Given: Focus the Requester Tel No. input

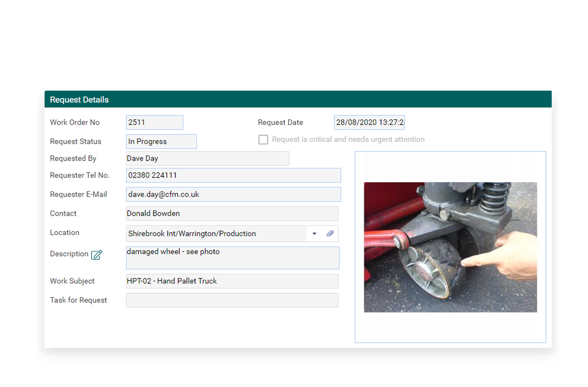Looking at the screenshot, I should click(x=233, y=175).
